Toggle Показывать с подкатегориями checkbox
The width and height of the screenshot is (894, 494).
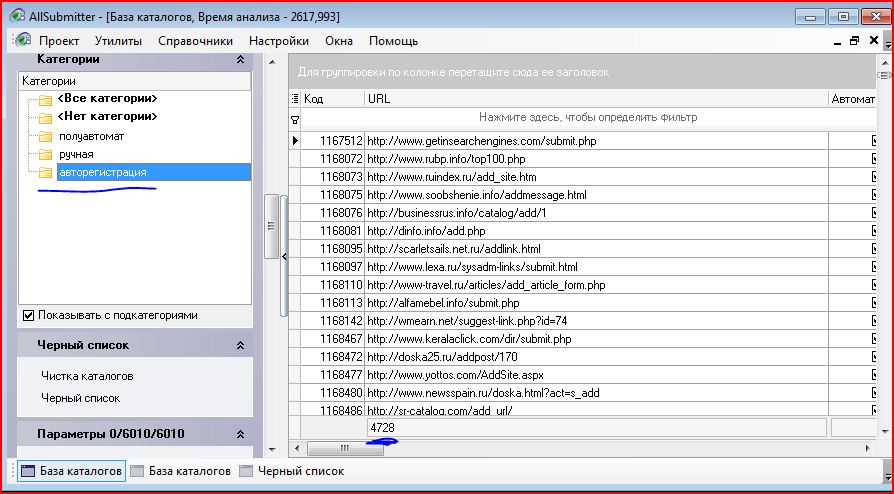[x=28, y=315]
